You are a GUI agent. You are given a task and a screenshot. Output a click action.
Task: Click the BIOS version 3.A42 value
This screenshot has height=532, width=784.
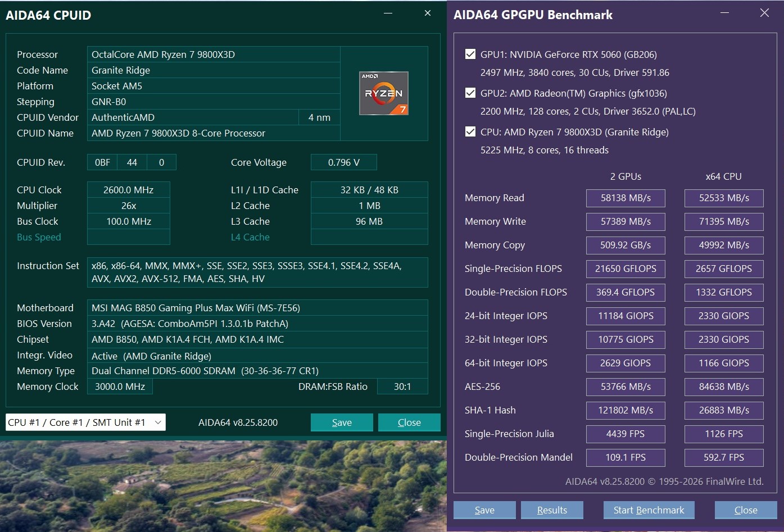(x=257, y=324)
